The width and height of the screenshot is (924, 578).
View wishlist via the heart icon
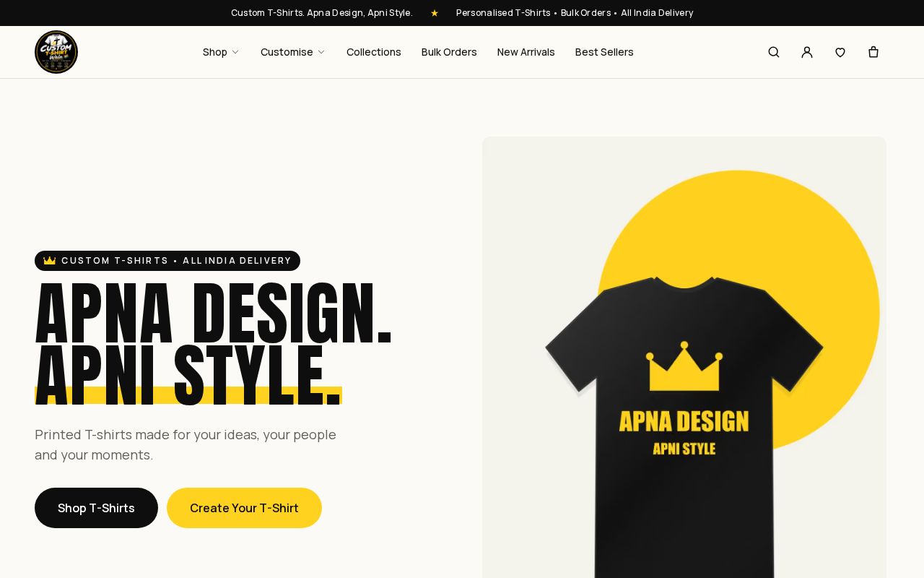840,52
